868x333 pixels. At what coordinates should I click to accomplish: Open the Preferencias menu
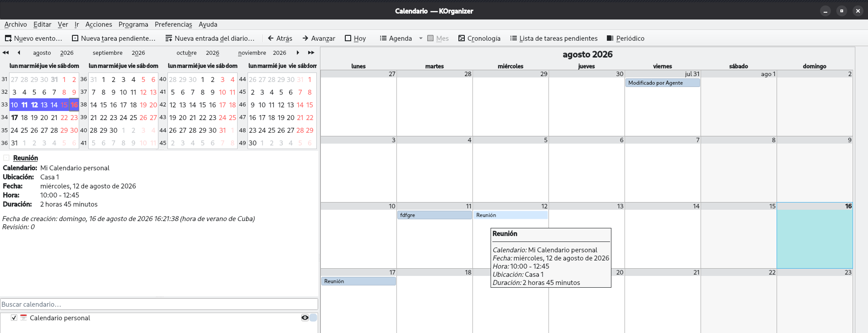coord(173,24)
